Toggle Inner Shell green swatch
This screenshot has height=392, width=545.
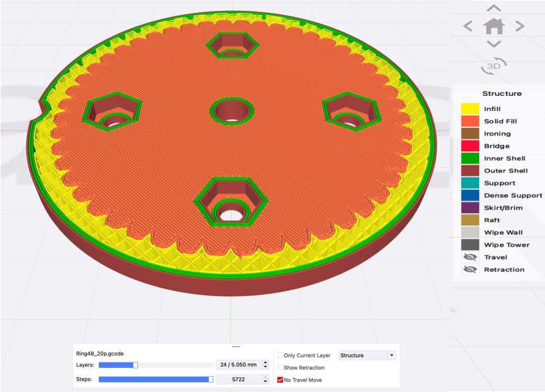[x=470, y=158]
